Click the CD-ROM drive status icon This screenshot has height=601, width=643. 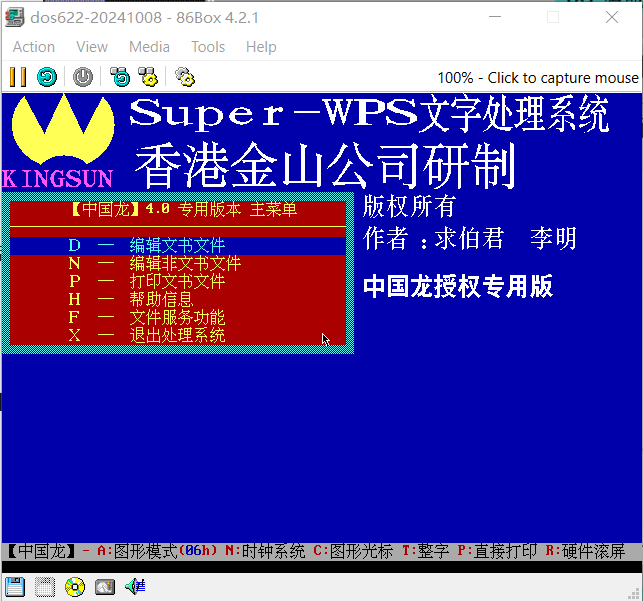(75, 587)
